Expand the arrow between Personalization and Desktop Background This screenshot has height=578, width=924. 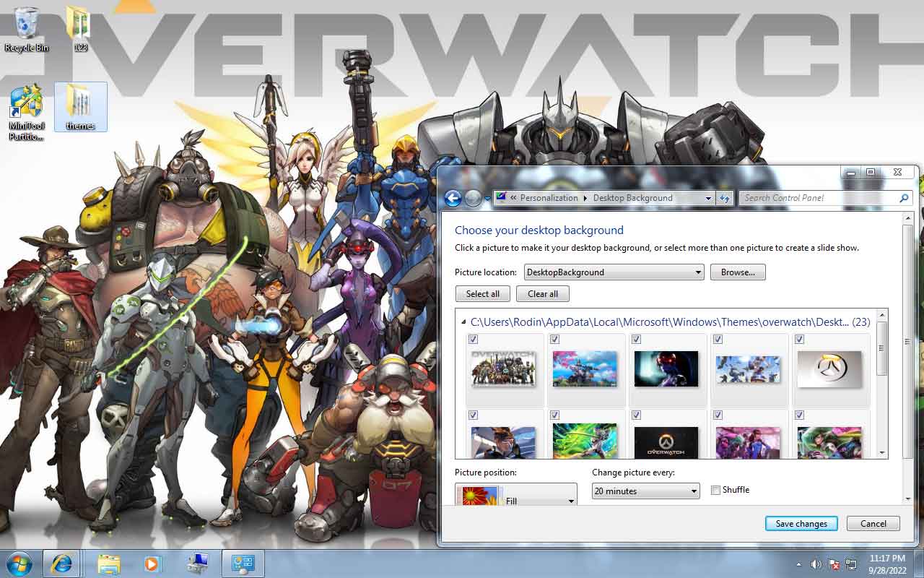point(585,198)
